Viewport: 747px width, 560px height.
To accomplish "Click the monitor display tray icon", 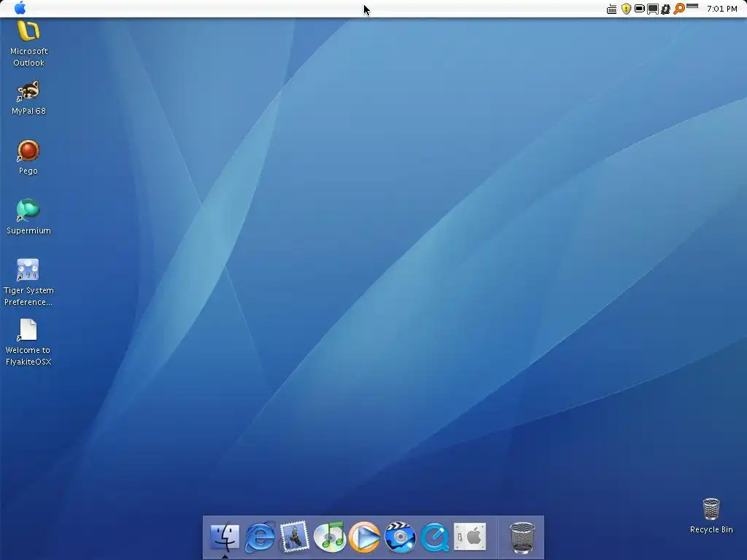I will coord(653,9).
